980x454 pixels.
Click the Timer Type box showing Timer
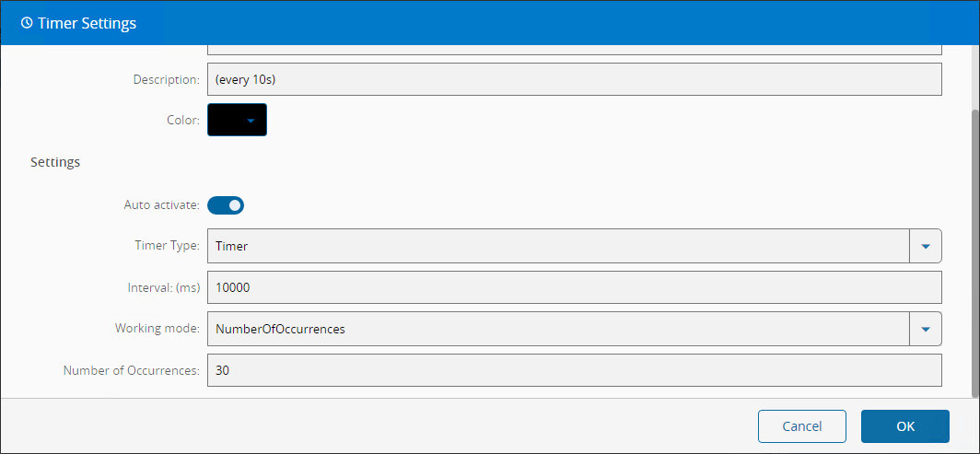pyautogui.click(x=558, y=246)
